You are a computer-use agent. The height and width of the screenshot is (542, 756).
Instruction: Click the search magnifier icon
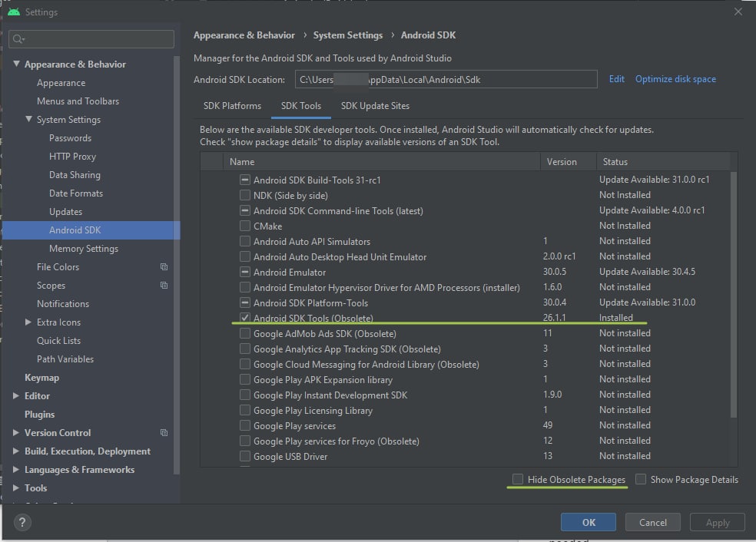pos(18,39)
